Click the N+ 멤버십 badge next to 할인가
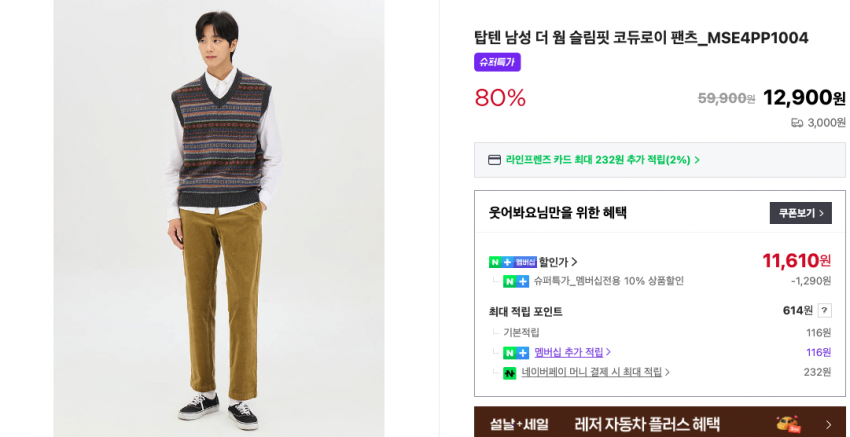This screenshot has width=850, height=437. 512,262
